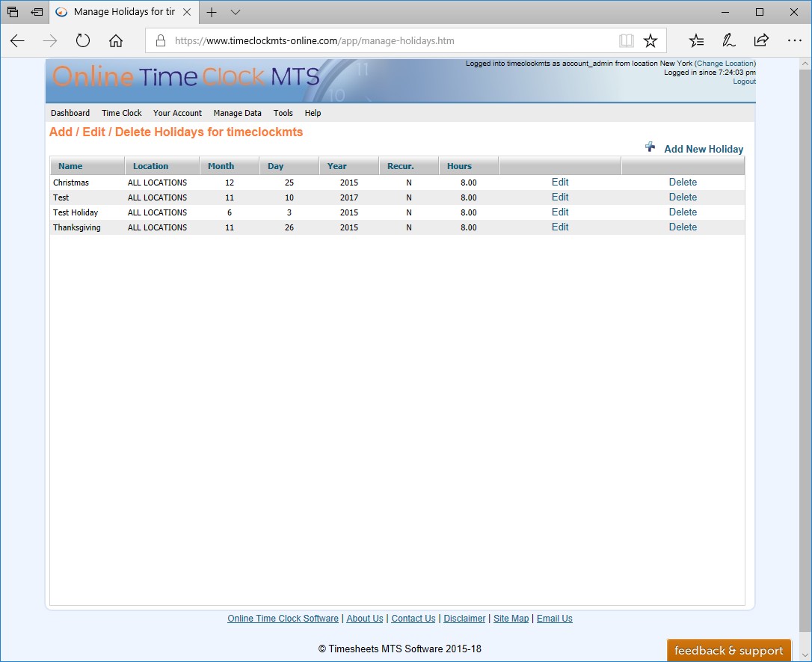Click the address bar URL field
Image resolution: width=812 pixels, height=662 pixels.
[389, 41]
